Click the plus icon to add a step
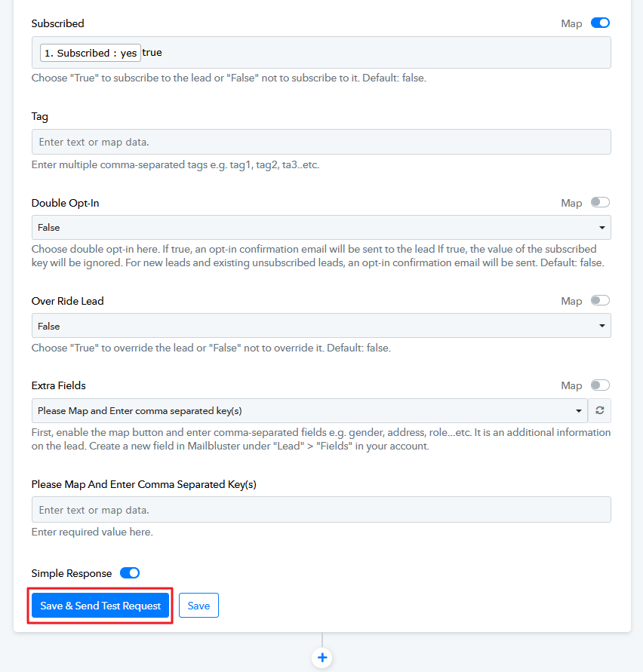 click(x=322, y=658)
